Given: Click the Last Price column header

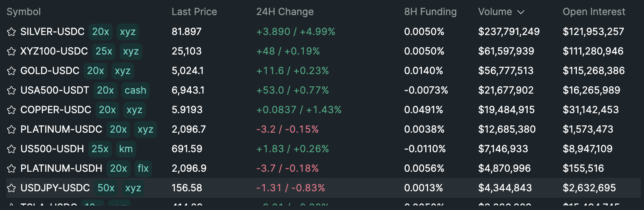Looking at the screenshot, I should (194, 12).
